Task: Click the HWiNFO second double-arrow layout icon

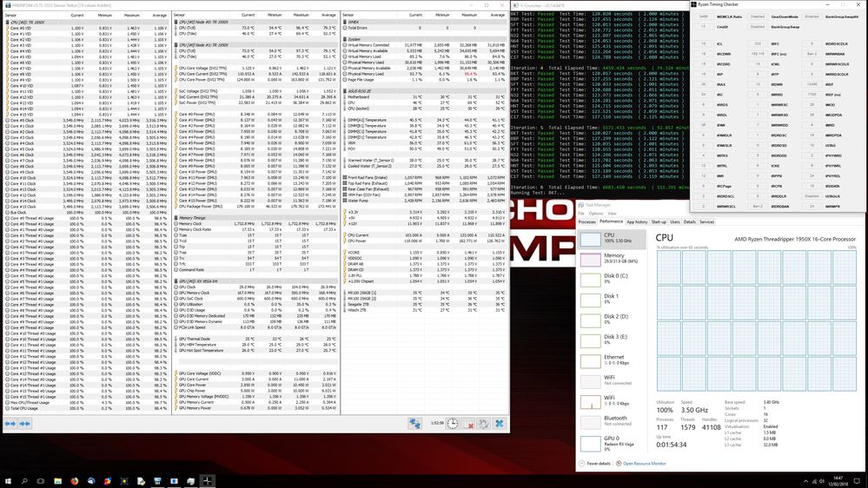Action: 25,424
